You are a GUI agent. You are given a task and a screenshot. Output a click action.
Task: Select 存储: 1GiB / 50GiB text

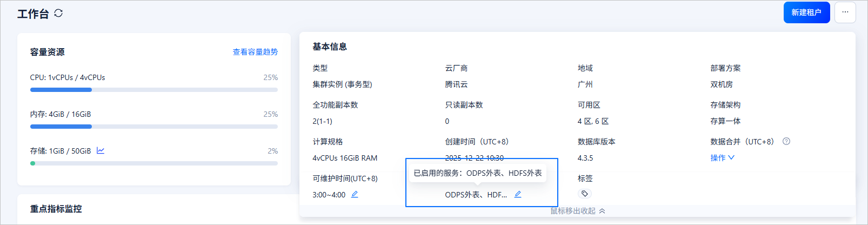tap(61, 151)
